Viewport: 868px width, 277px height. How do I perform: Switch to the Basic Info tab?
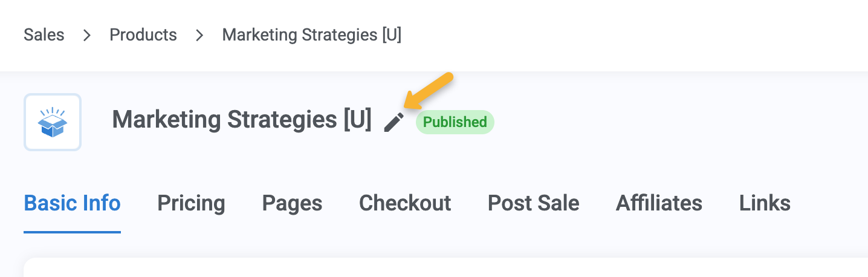coord(73,203)
